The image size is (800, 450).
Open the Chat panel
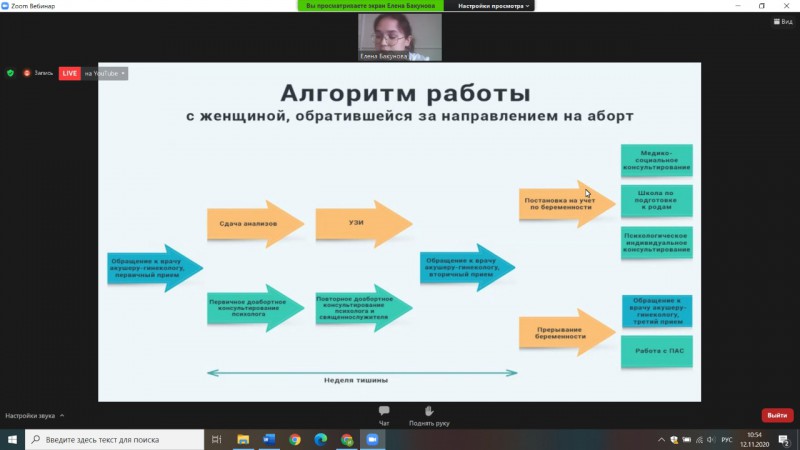click(384, 414)
